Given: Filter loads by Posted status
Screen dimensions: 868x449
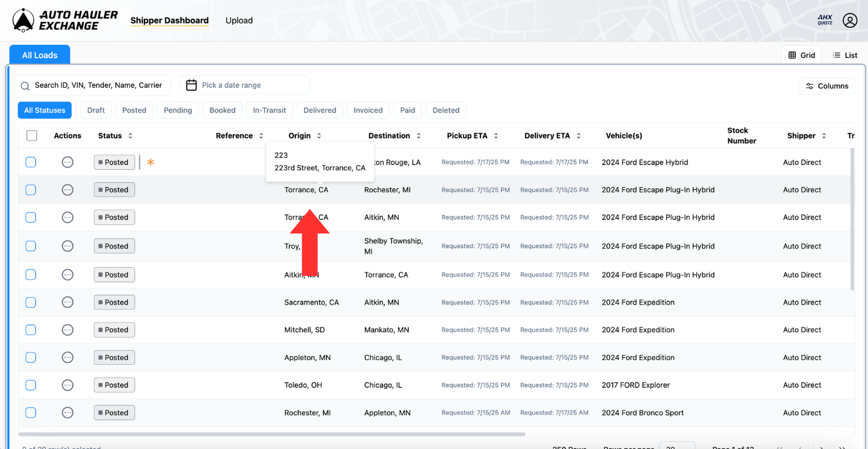Looking at the screenshot, I should [x=134, y=110].
